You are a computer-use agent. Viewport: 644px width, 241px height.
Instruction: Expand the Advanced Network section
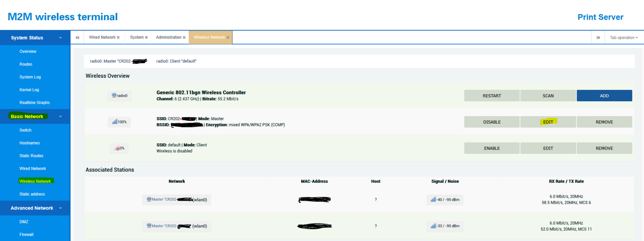tap(60, 208)
